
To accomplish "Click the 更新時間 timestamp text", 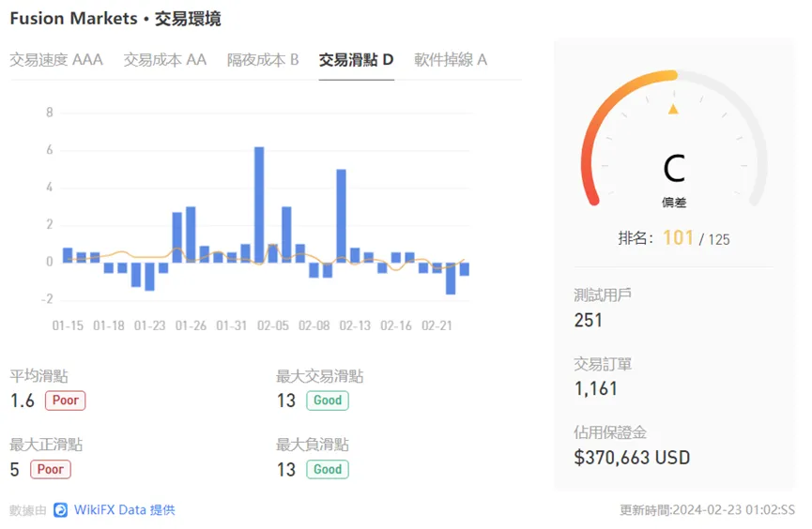I will coord(707,510).
